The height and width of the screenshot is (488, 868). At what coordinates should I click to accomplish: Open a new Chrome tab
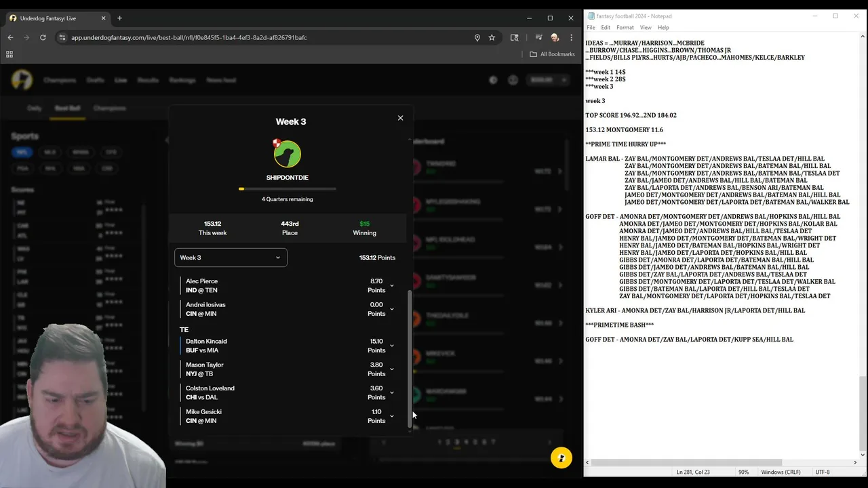point(119,18)
